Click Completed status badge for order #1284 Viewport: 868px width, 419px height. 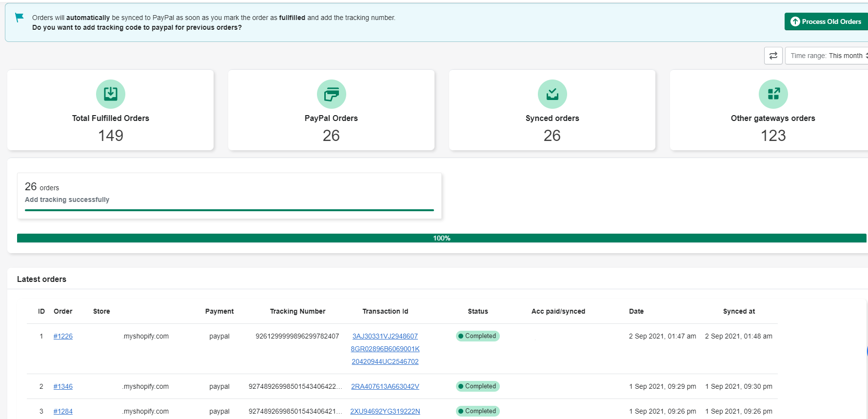tap(478, 411)
